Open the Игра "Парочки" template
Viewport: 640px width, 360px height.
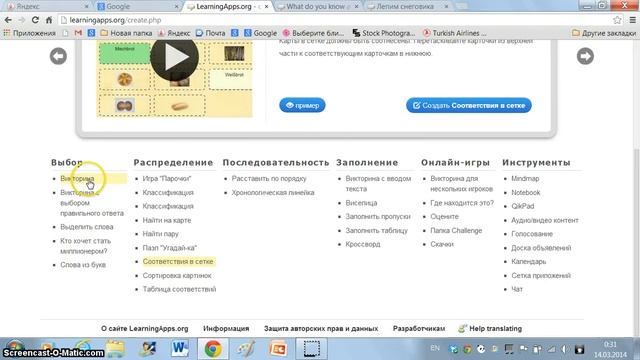click(167, 178)
